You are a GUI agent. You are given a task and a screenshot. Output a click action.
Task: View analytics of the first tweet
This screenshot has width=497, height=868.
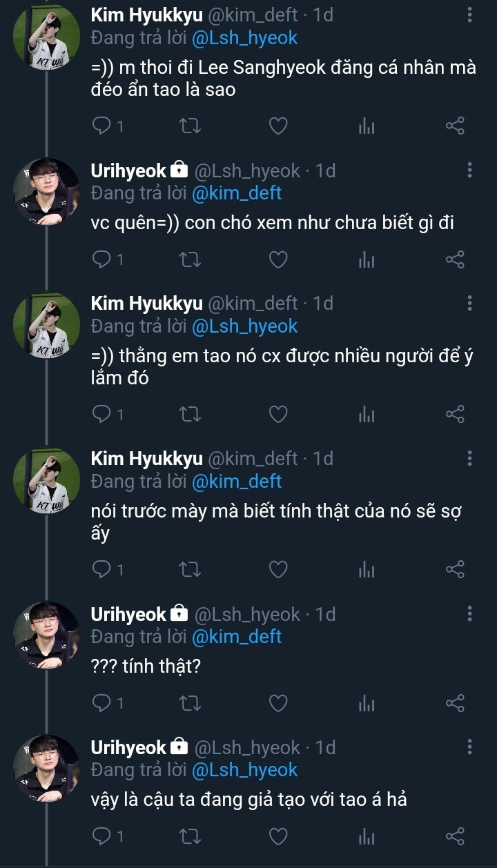coord(367,126)
